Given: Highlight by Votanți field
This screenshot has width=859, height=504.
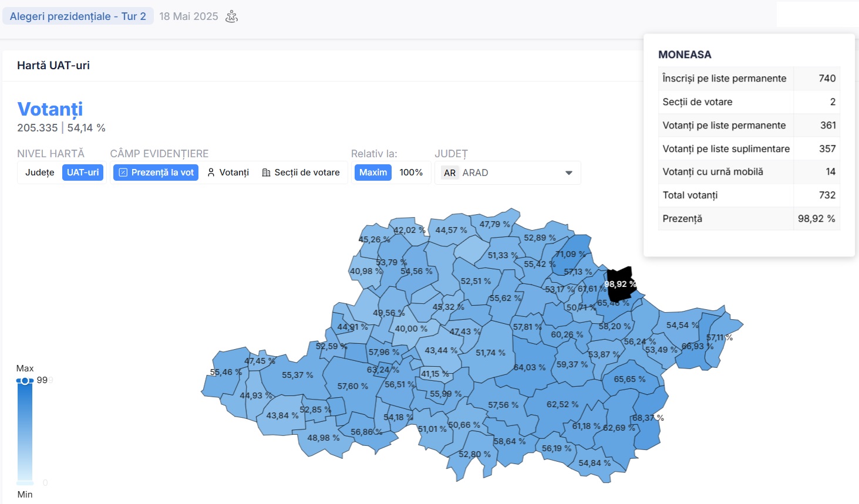Looking at the screenshot, I should 228,172.
